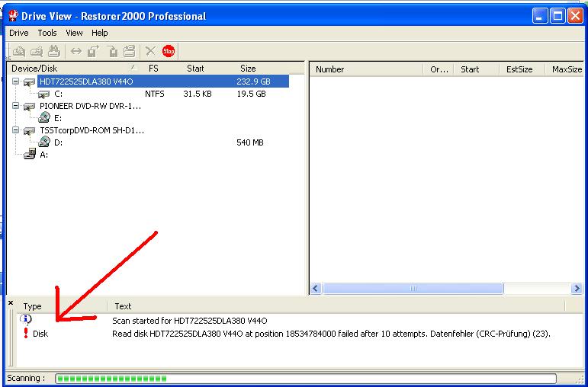Image resolution: width=588 pixels, height=387 pixels.
Task: Click 'Scan started for HDT722525DLA380' log entry
Action: [x=190, y=321]
